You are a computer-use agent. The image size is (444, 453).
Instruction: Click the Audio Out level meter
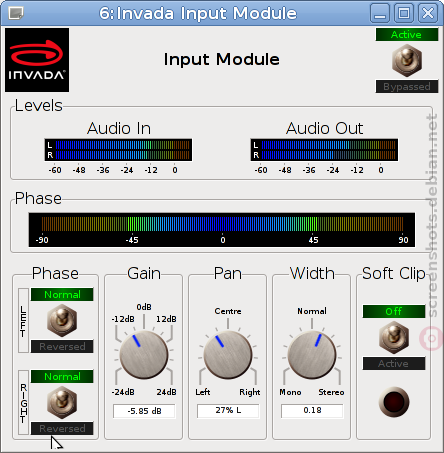[324, 150]
